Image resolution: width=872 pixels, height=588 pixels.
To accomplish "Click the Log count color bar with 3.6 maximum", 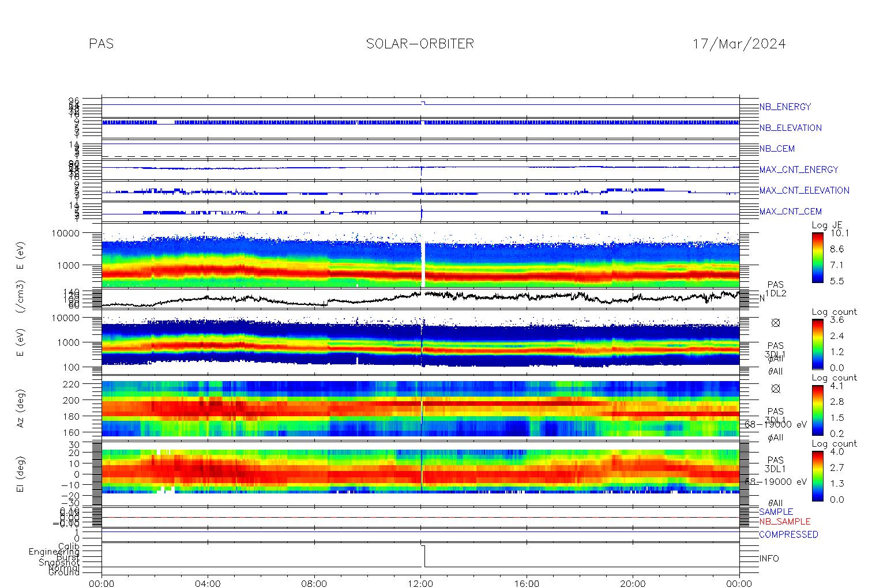I will (x=817, y=344).
